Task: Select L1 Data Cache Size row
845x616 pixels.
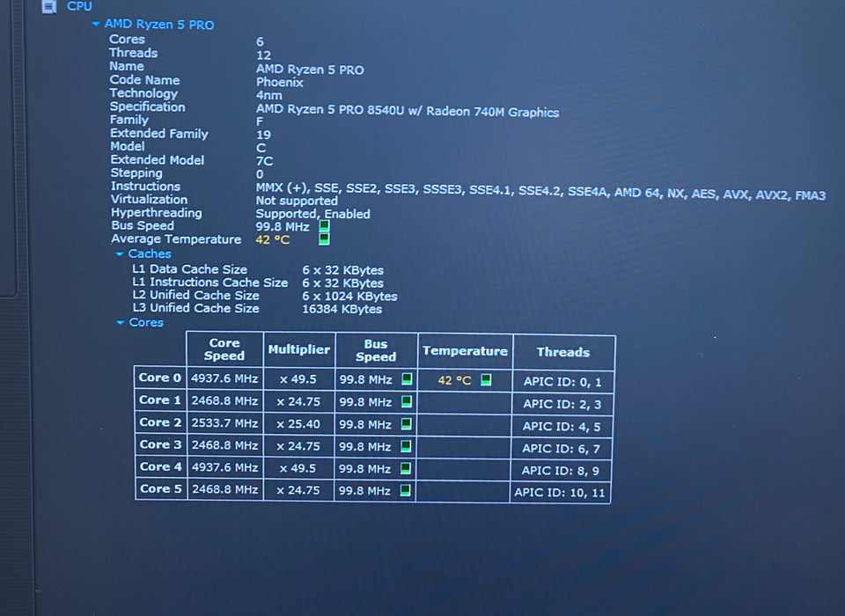Action: (258, 269)
